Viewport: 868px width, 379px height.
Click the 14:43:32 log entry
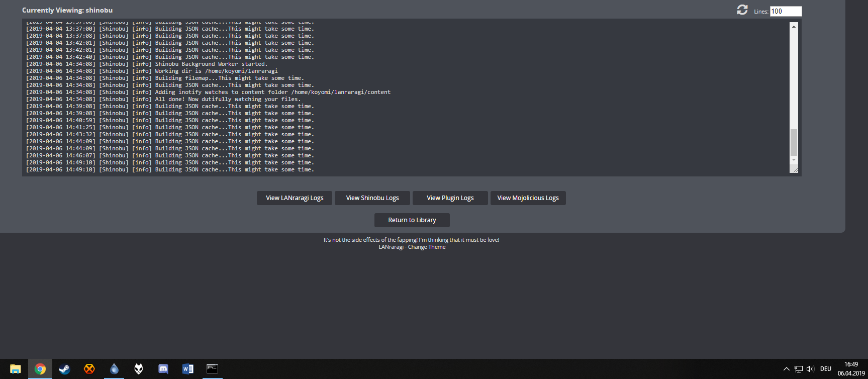coord(170,134)
